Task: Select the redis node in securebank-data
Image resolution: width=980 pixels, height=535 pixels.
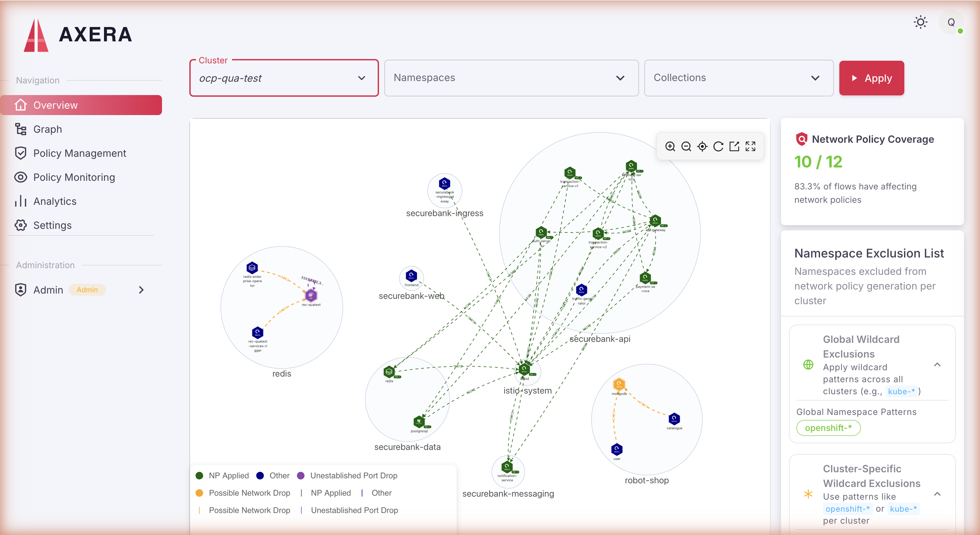Action: [389, 372]
